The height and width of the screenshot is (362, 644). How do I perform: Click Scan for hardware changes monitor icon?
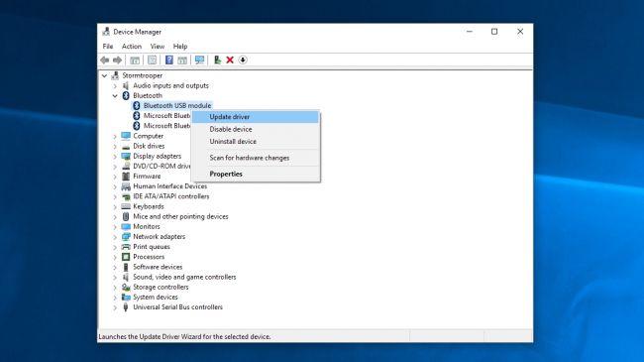pyautogui.click(x=199, y=60)
